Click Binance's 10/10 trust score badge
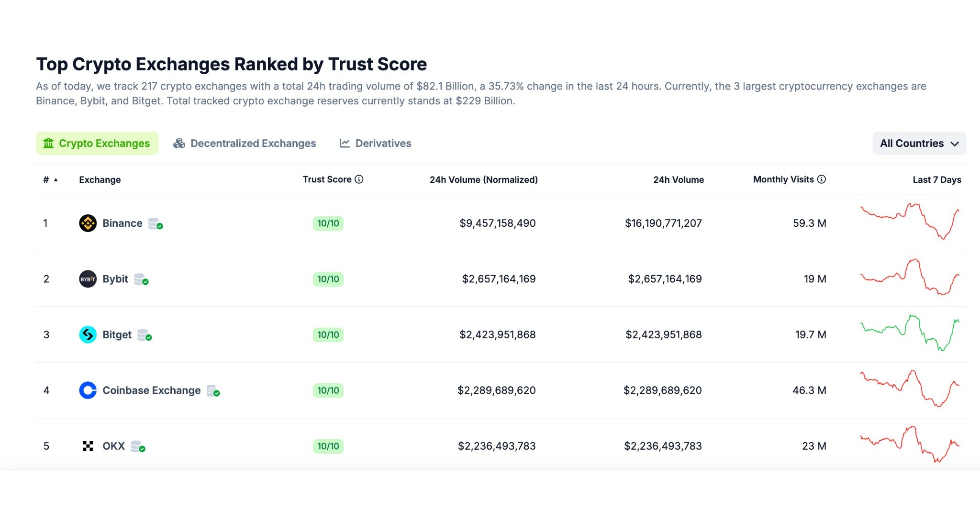This screenshot has height=513, width=980. (x=328, y=223)
